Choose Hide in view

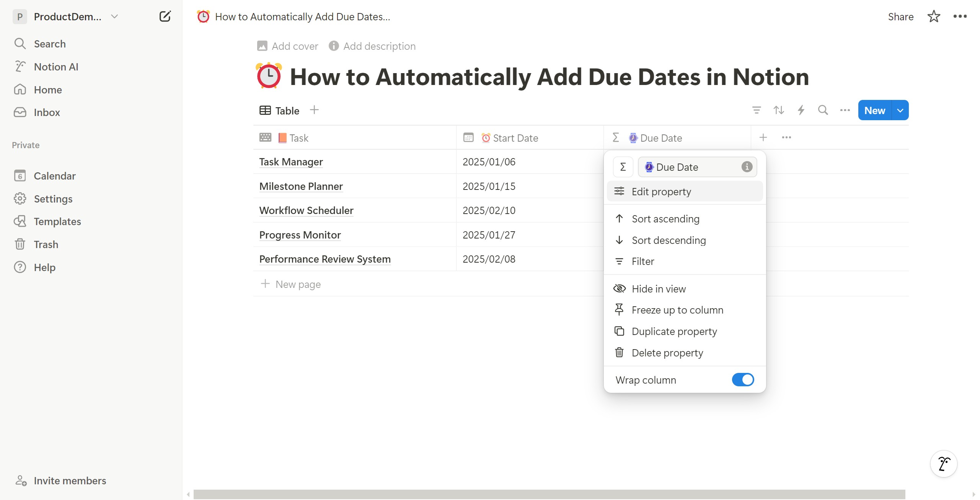685,289
